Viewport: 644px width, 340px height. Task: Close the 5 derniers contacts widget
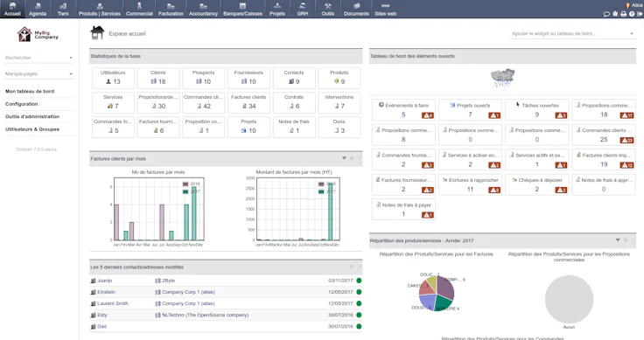tap(359, 267)
